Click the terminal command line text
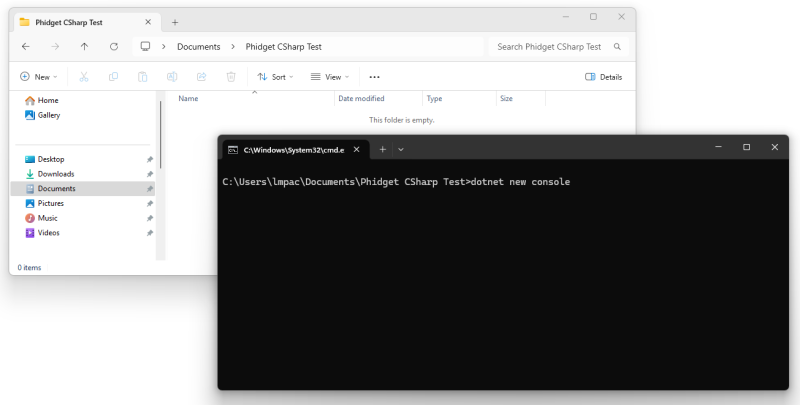 [x=396, y=182]
